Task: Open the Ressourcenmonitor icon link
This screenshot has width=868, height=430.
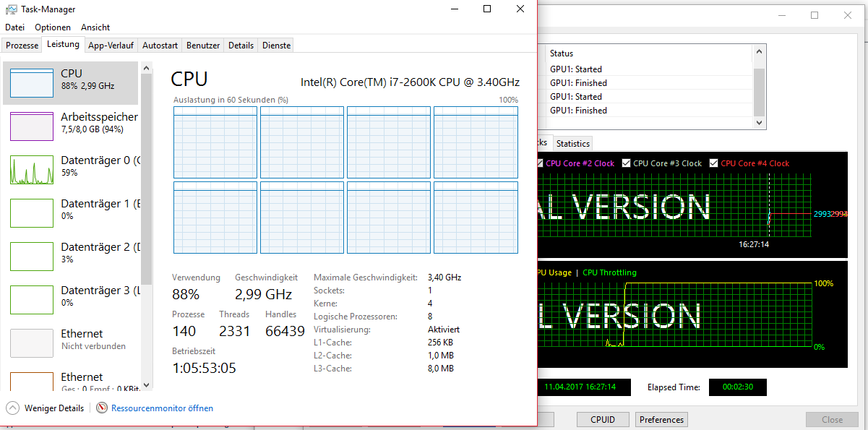Action: 102,408
